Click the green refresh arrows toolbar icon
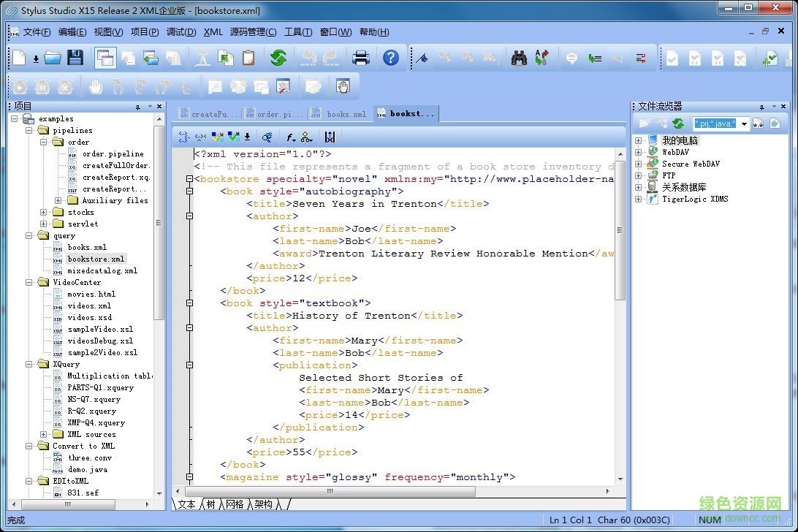 [278, 58]
